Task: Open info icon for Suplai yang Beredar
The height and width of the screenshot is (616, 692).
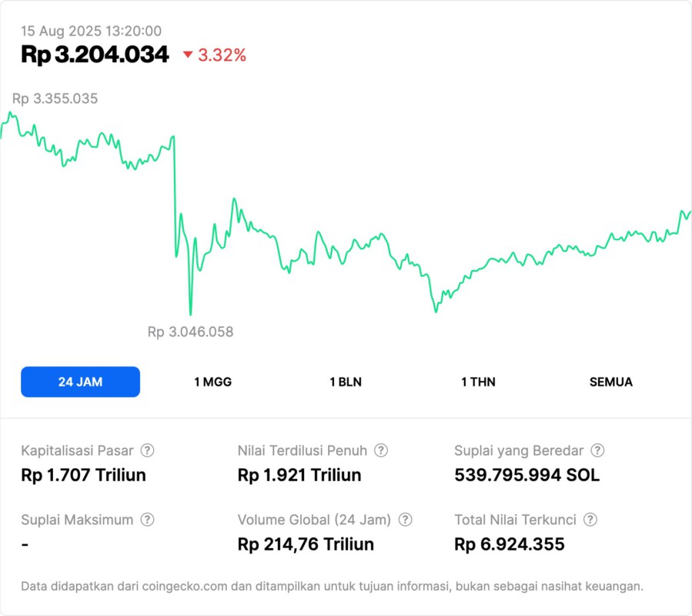Action: tap(597, 450)
